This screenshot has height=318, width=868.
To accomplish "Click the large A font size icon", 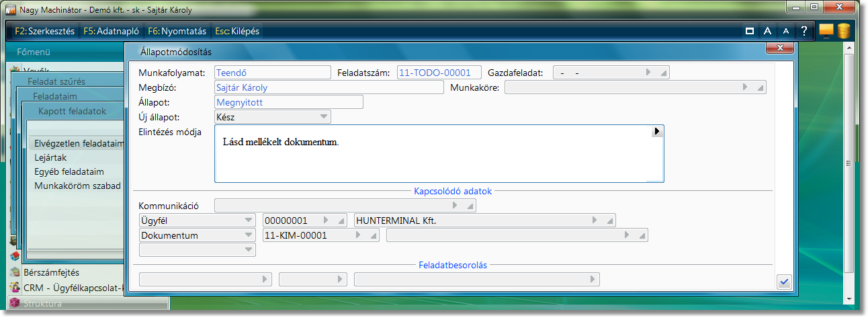I will pyautogui.click(x=767, y=31).
